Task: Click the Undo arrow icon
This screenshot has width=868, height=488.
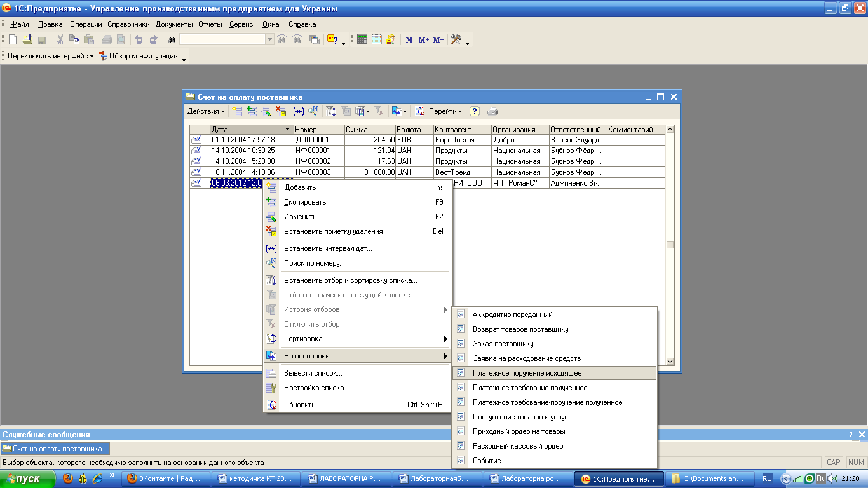Action: (139, 39)
